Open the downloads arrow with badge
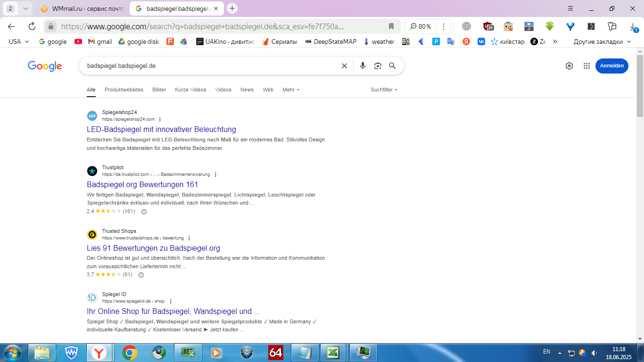 (x=634, y=27)
